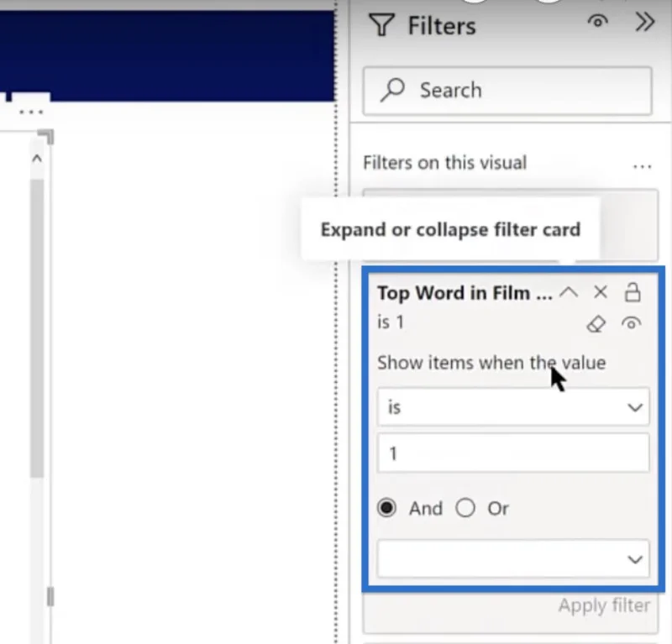
Task: Clear filter with the eraser icon
Action: tap(596, 324)
